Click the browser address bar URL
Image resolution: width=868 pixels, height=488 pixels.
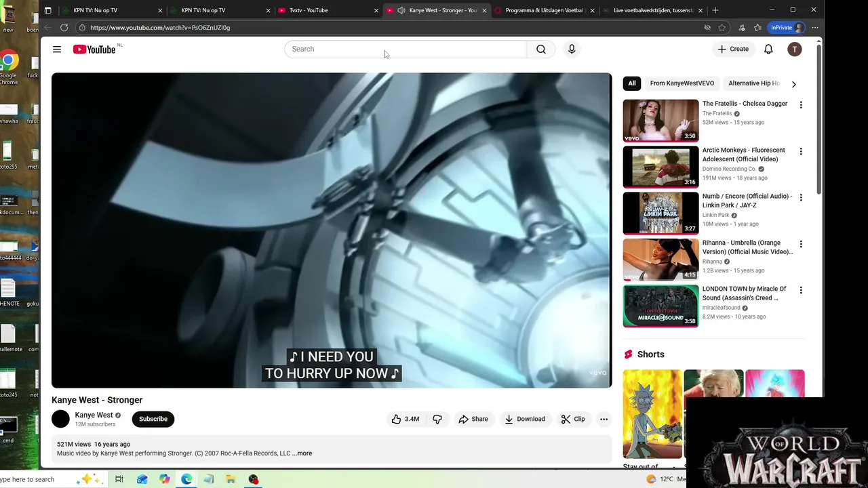pos(160,28)
